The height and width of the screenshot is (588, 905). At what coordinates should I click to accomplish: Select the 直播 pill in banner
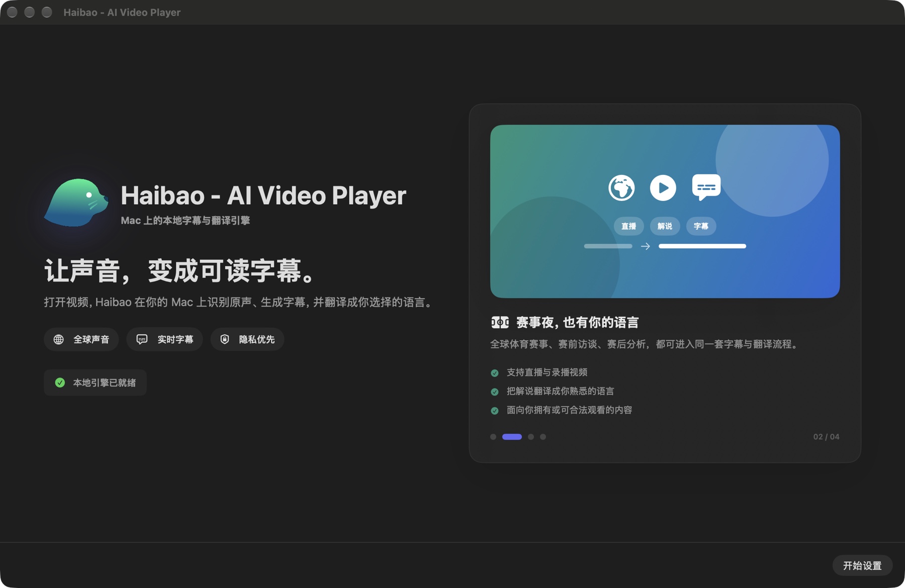click(x=628, y=226)
